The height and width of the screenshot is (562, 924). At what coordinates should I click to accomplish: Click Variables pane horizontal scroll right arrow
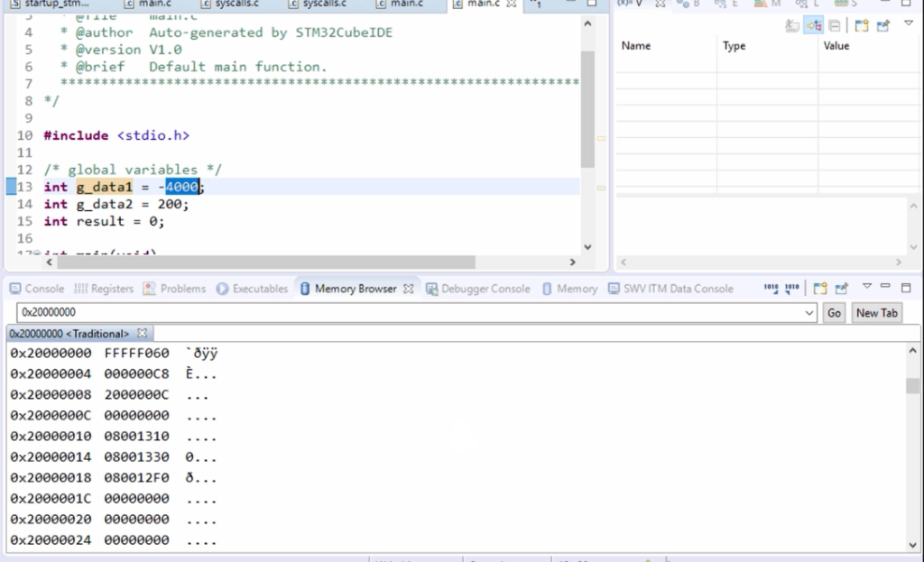899,263
